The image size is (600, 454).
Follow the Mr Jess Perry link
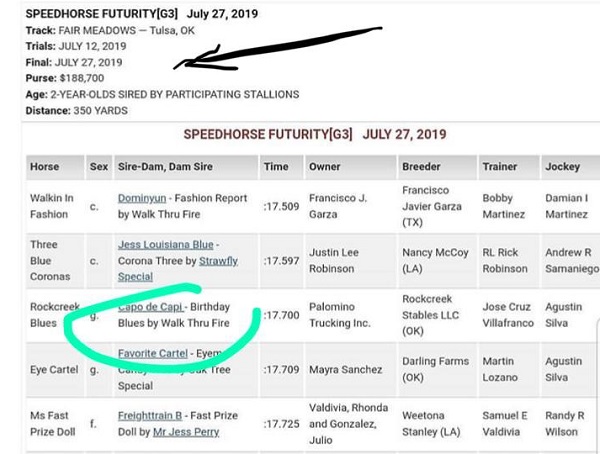186,432
